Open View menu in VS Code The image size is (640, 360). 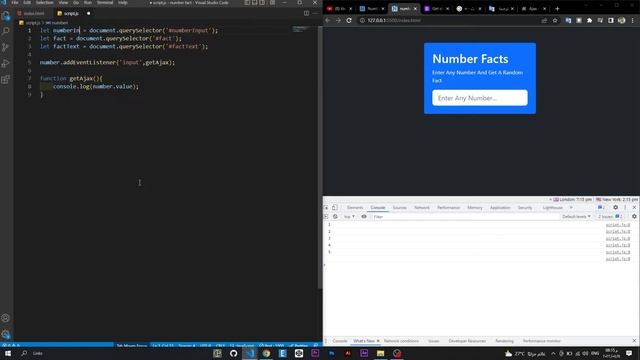(x=63, y=2)
